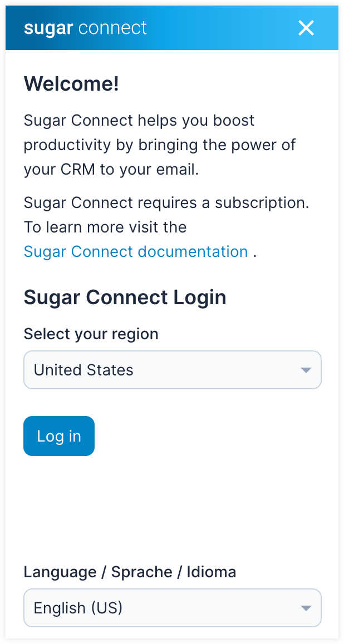344x644 pixels.
Task: Click empty blue header bar area
Action: click(223, 28)
